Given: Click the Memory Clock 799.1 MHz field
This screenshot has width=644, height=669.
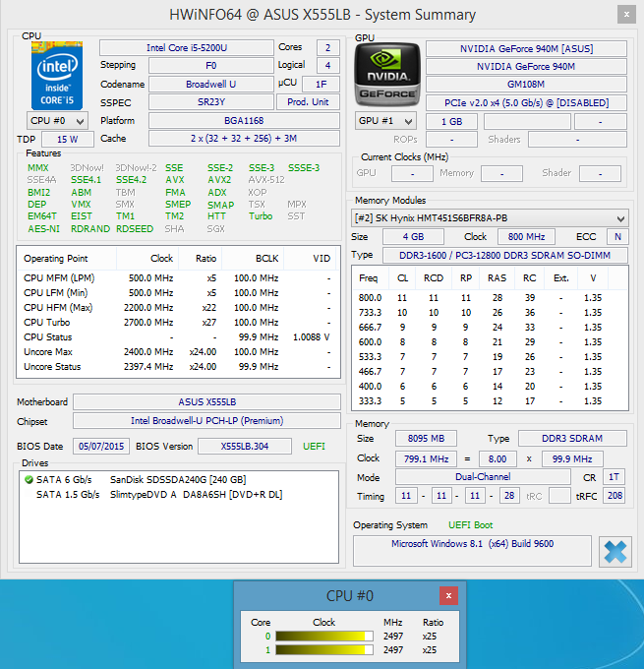Looking at the screenshot, I should click(426, 458).
